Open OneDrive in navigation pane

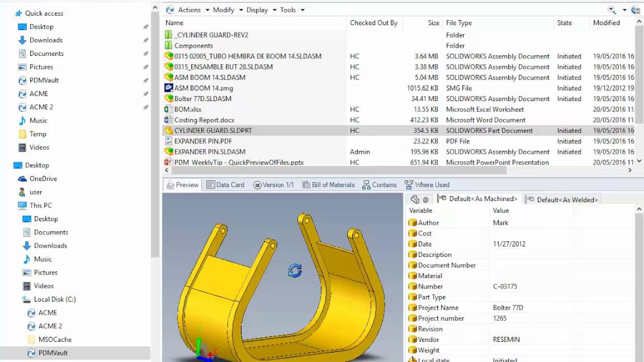point(38,178)
